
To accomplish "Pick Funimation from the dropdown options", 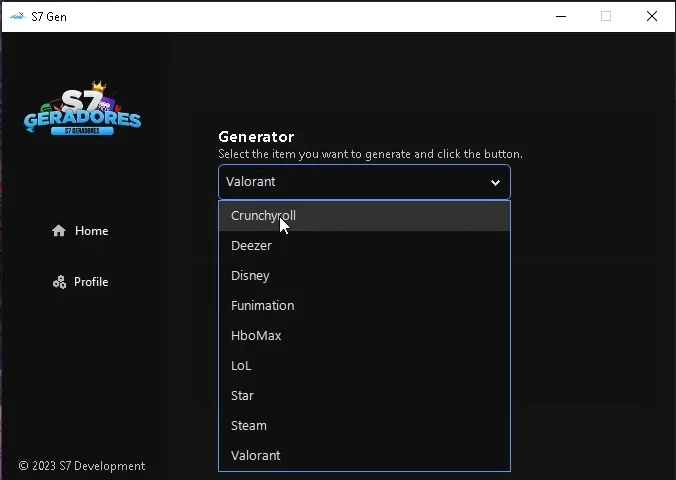I will [x=364, y=306].
